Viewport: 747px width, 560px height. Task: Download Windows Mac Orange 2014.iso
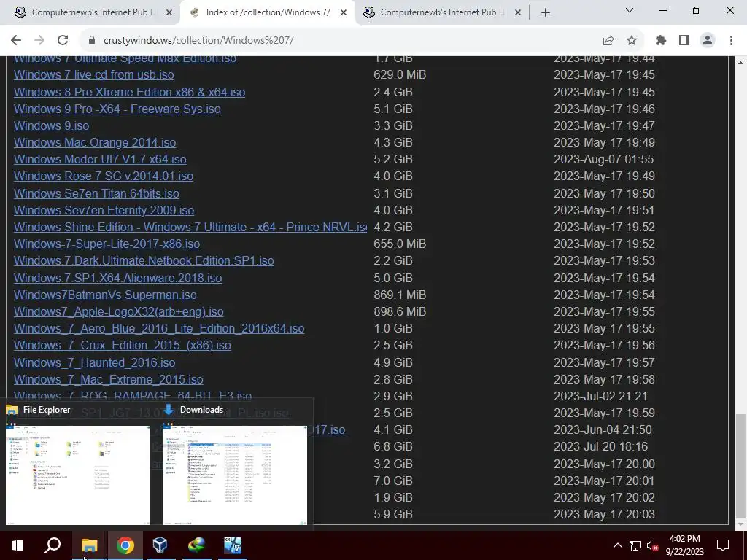(x=95, y=142)
